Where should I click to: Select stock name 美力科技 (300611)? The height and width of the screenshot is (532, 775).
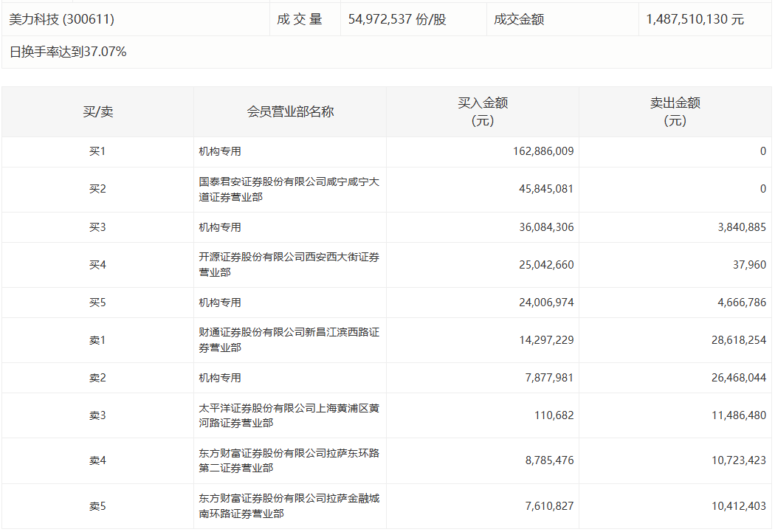[x=62, y=19]
